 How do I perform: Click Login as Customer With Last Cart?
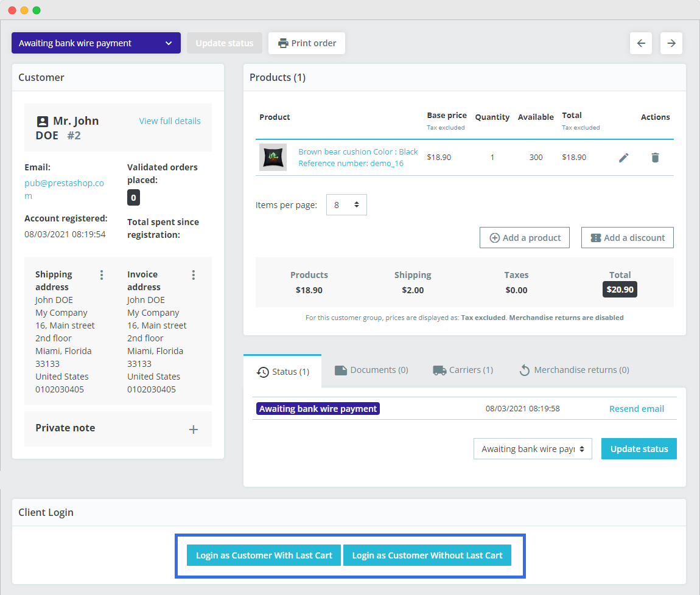point(264,555)
